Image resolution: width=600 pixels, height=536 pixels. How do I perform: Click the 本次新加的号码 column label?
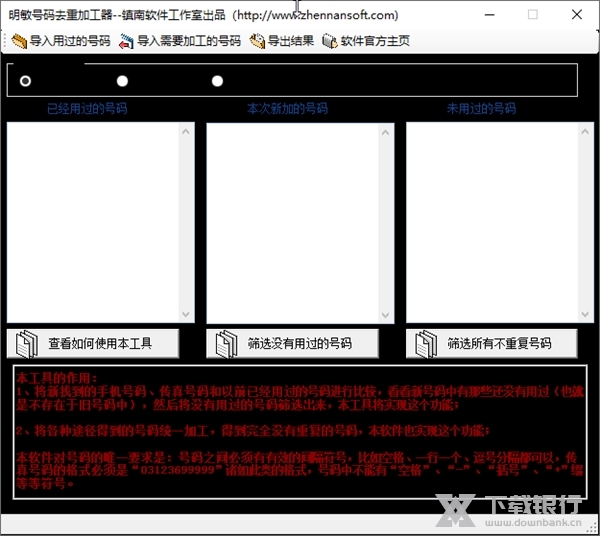coord(287,109)
